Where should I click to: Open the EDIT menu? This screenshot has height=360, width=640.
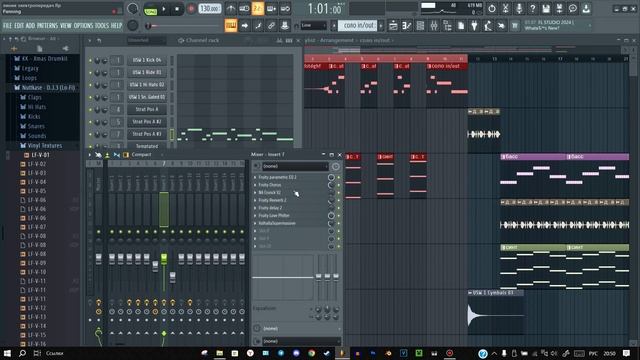pos(19,26)
